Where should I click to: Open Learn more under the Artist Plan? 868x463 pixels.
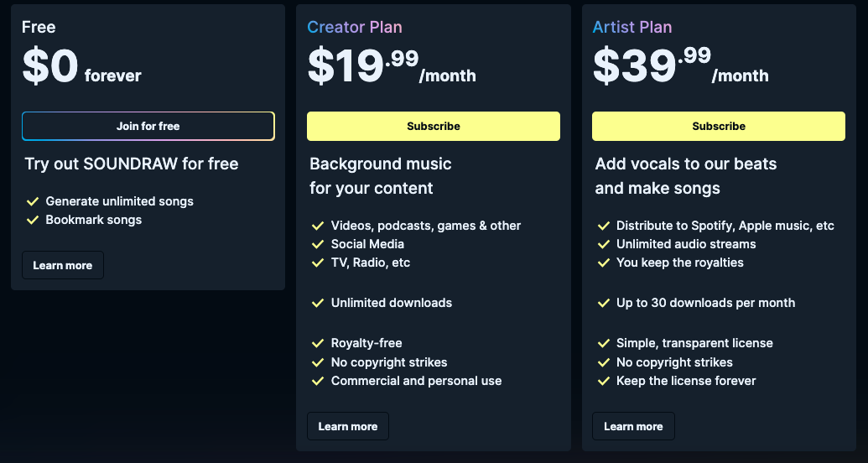click(x=633, y=427)
